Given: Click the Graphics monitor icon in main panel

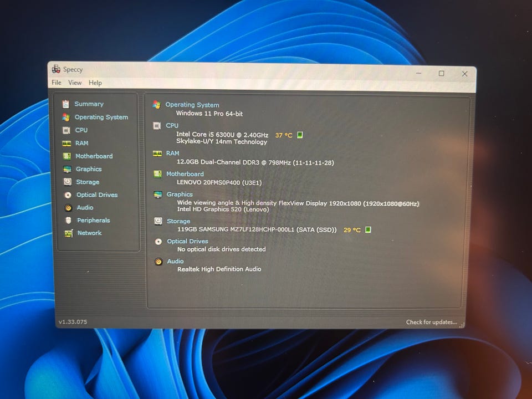Looking at the screenshot, I should (158, 195).
